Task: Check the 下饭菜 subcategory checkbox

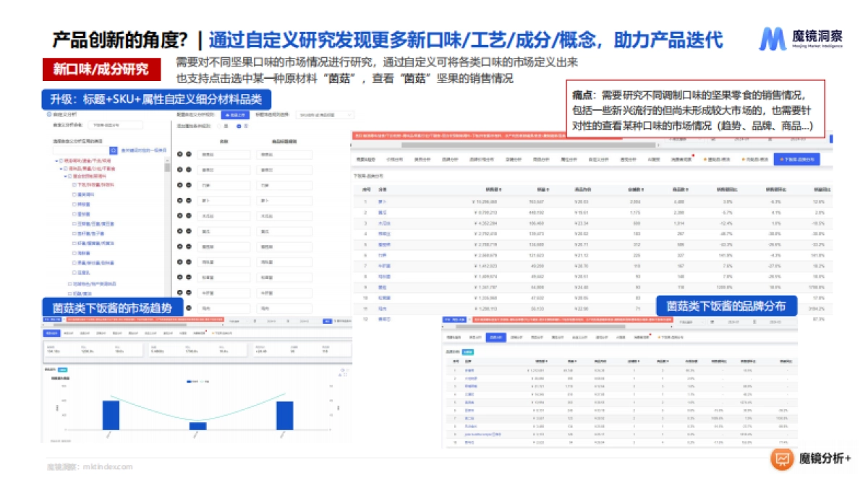Action: [73, 184]
